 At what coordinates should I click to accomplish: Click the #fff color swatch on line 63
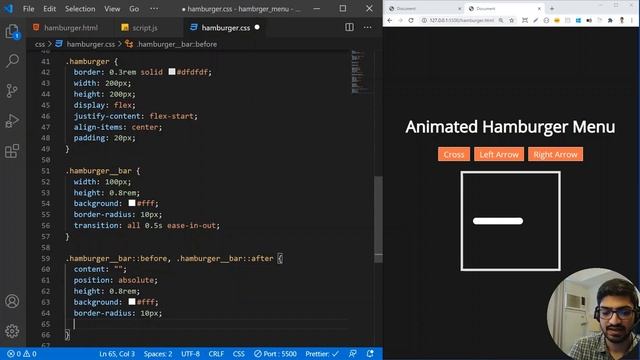point(132,302)
